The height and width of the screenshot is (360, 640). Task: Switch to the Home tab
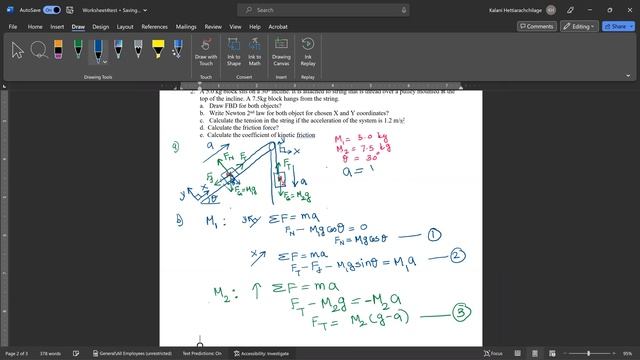(35, 27)
